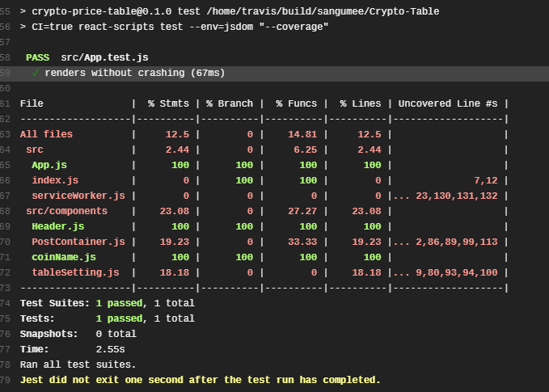
Task: Click 'Snapshots:' summary label
Action: (x=49, y=334)
